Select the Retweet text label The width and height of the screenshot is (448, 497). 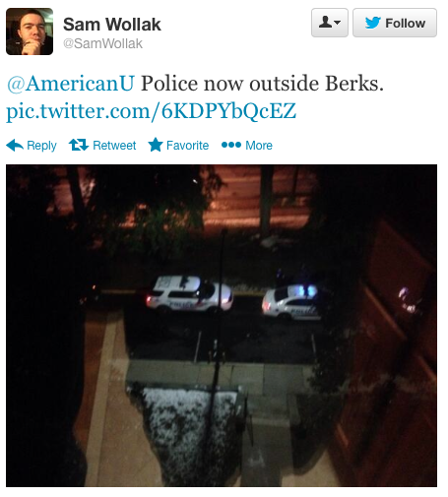[114, 146]
